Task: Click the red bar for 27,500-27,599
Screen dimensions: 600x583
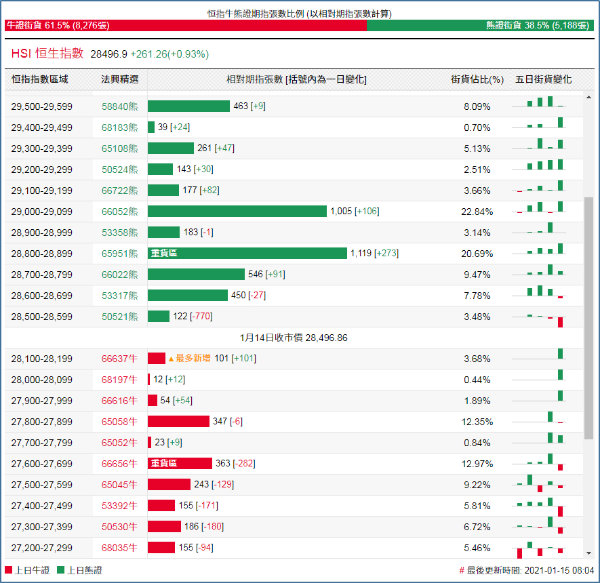Action: [169, 485]
